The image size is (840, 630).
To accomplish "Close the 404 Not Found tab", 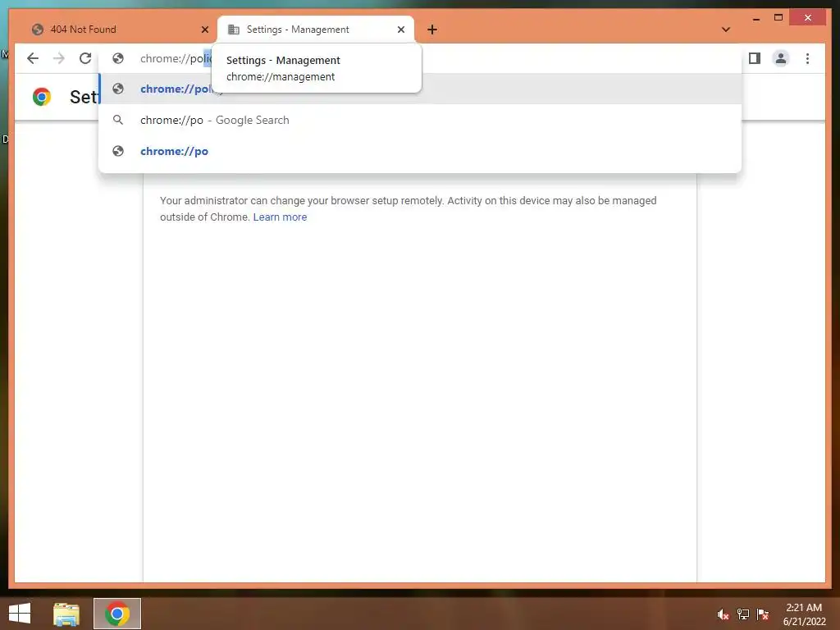I will [x=204, y=30].
